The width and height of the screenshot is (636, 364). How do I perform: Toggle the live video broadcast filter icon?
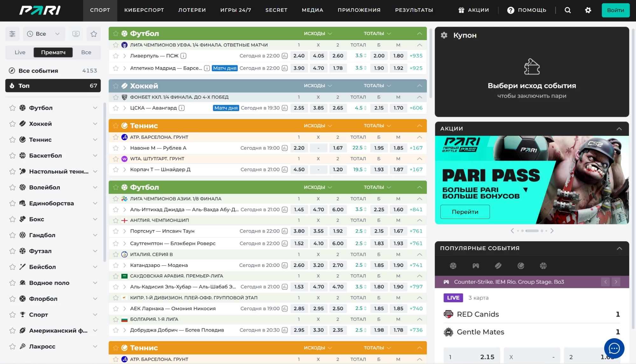(x=76, y=34)
